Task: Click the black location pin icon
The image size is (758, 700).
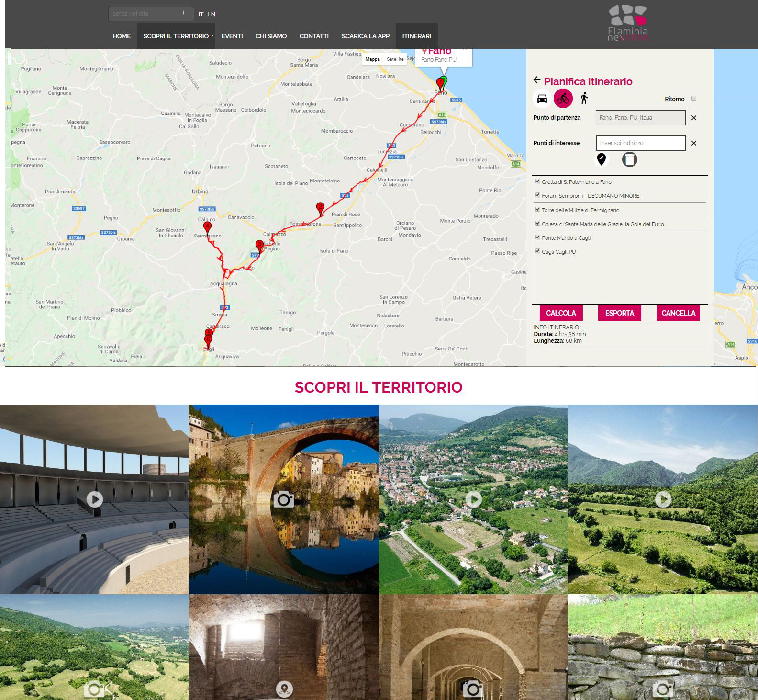Action: click(602, 159)
